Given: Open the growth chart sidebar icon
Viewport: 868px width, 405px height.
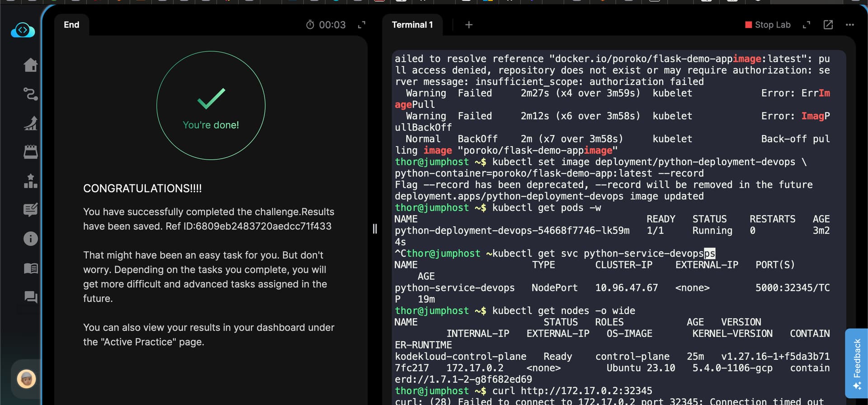Looking at the screenshot, I should tap(30, 123).
